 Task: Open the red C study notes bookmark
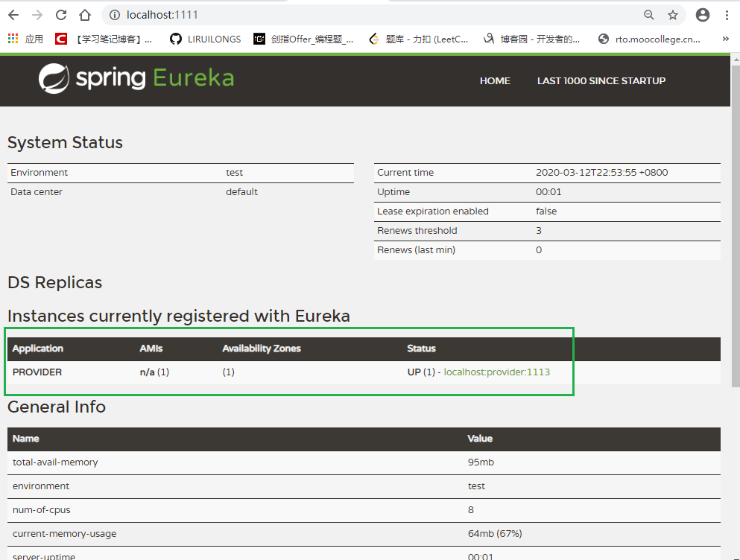pos(104,39)
